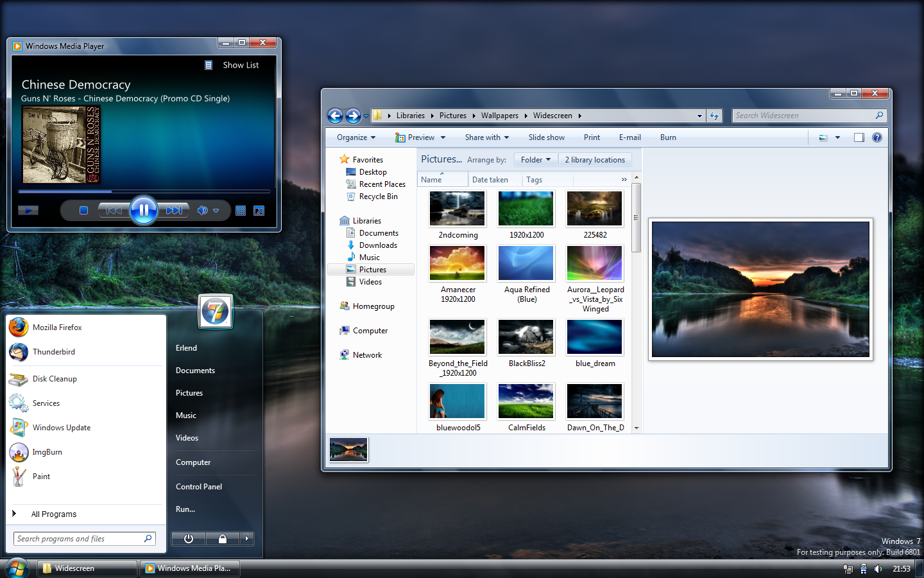924x578 pixels.
Task: Stop the song in Media Player
Action: click(83, 210)
